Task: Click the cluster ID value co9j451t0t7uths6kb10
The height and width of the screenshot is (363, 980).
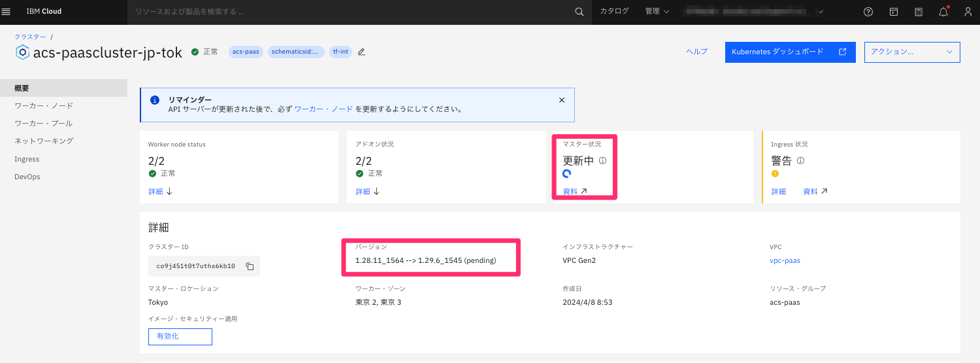Action: pos(196,266)
